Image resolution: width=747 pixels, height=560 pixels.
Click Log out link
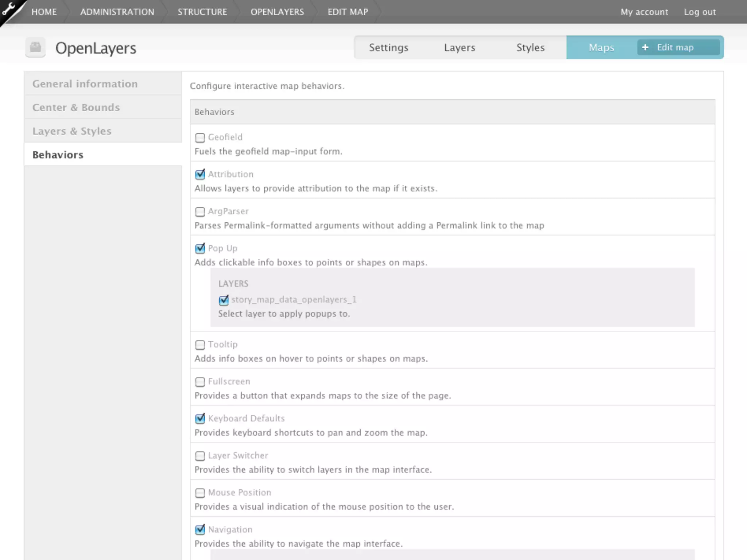[x=700, y=12]
